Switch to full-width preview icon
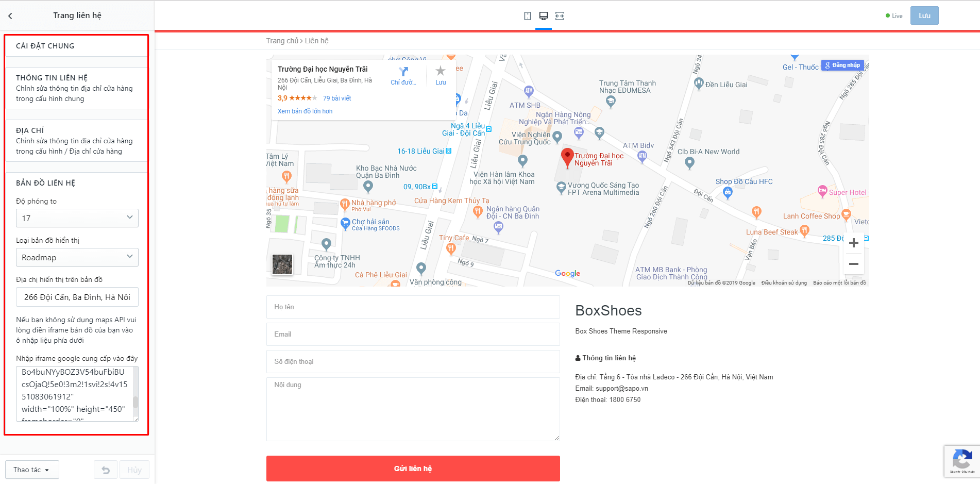Screen dimensions: 980x484 click(560, 16)
